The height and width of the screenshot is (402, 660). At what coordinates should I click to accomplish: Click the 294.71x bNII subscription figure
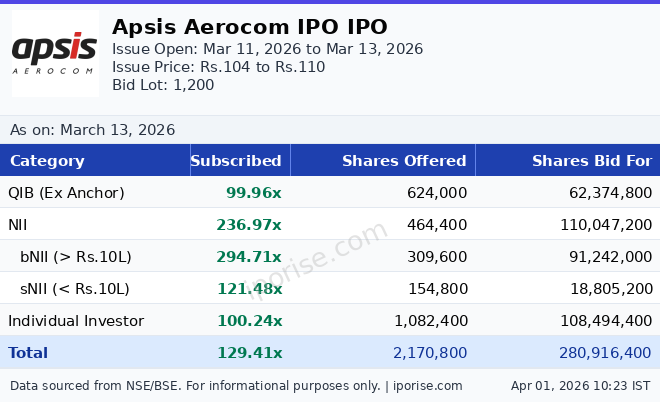click(x=249, y=257)
